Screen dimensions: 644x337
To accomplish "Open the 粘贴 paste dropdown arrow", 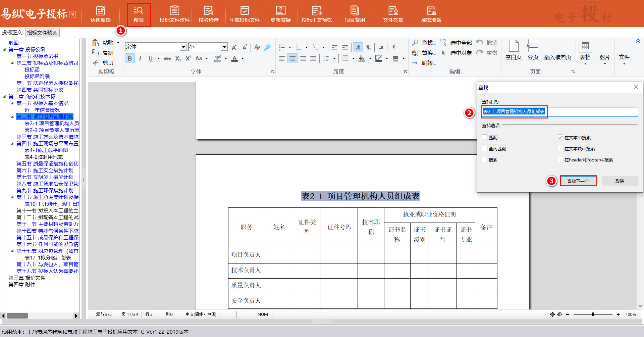I will [118, 43].
